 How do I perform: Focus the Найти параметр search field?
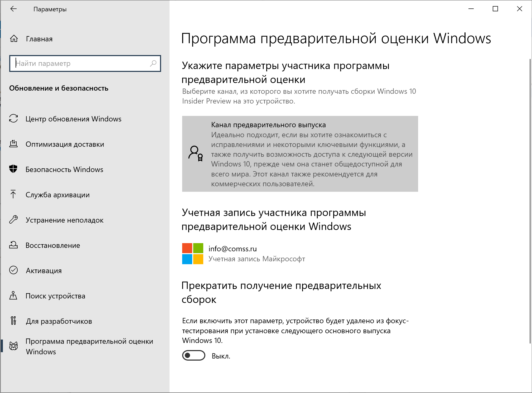click(x=85, y=63)
